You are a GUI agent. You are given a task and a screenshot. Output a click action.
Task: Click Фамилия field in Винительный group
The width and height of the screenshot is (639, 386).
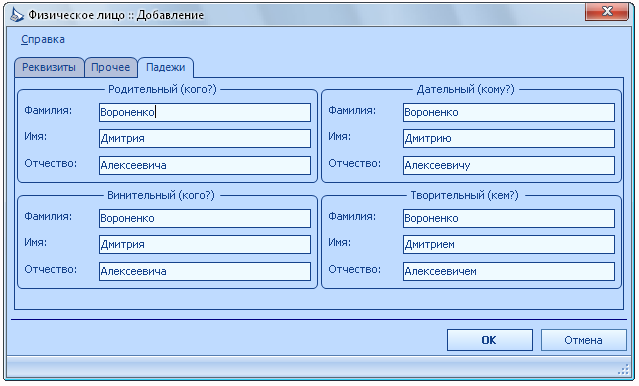tap(205, 218)
